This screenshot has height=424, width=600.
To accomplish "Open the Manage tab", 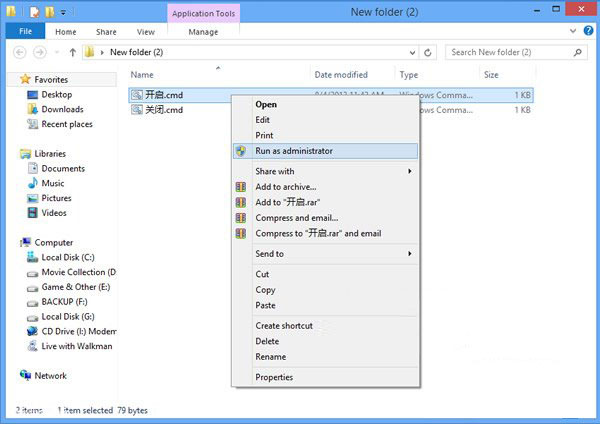I will pyautogui.click(x=203, y=32).
